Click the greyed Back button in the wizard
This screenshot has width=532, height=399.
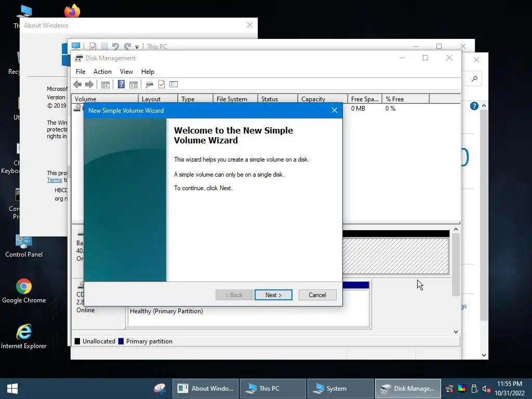(x=234, y=295)
